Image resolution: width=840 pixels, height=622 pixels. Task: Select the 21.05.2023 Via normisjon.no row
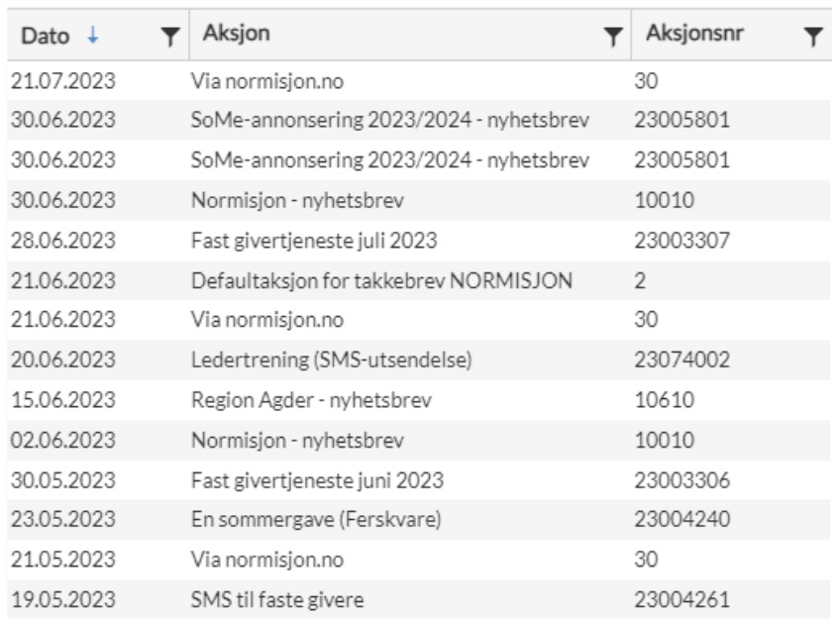coord(419,560)
